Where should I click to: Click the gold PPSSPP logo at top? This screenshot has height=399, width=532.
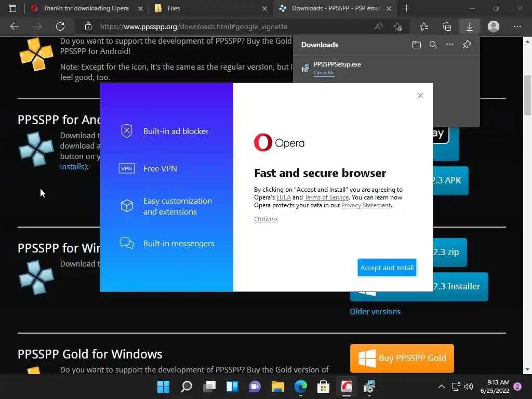tap(36, 54)
